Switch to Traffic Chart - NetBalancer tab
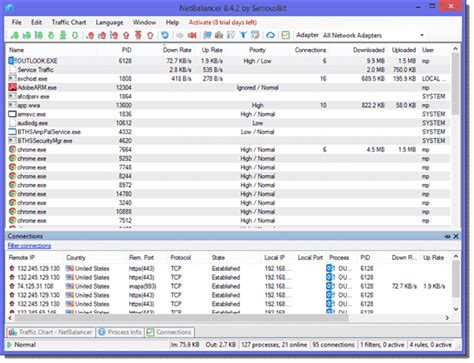This screenshot has width=474, height=363. [50, 332]
